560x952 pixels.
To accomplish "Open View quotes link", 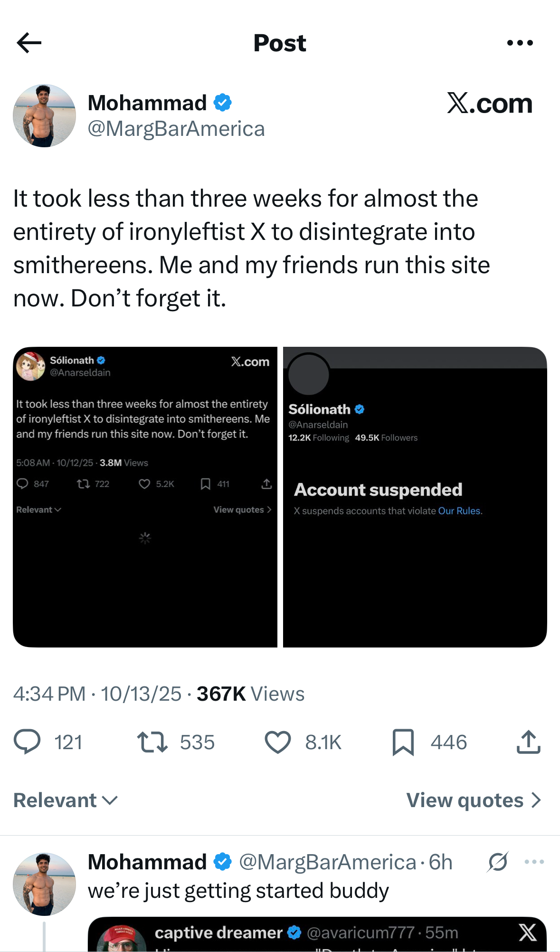I will coord(474,800).
